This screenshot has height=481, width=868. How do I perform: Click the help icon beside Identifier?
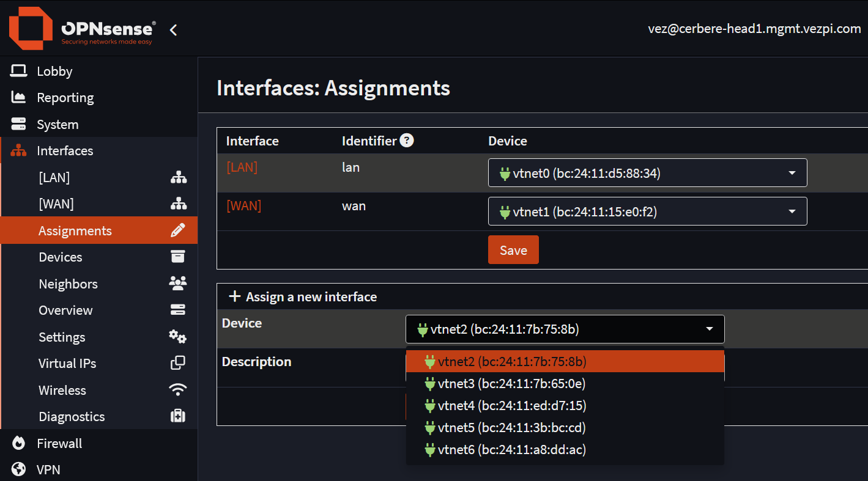tap(407, 140)
